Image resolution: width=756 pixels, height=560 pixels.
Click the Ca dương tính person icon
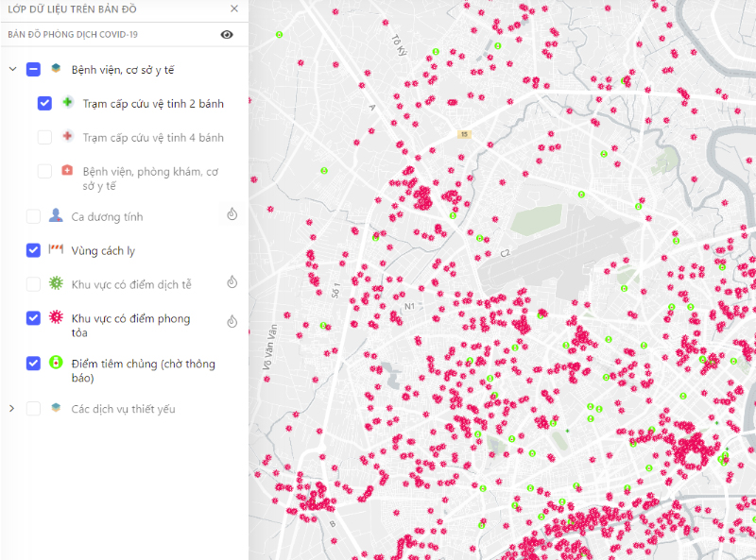[56, 216]
